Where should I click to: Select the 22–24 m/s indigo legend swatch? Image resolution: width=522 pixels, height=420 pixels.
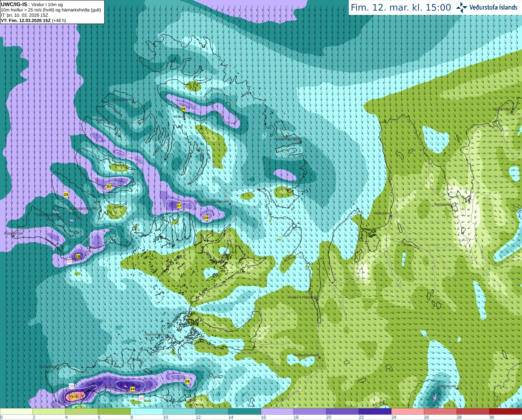375,411
